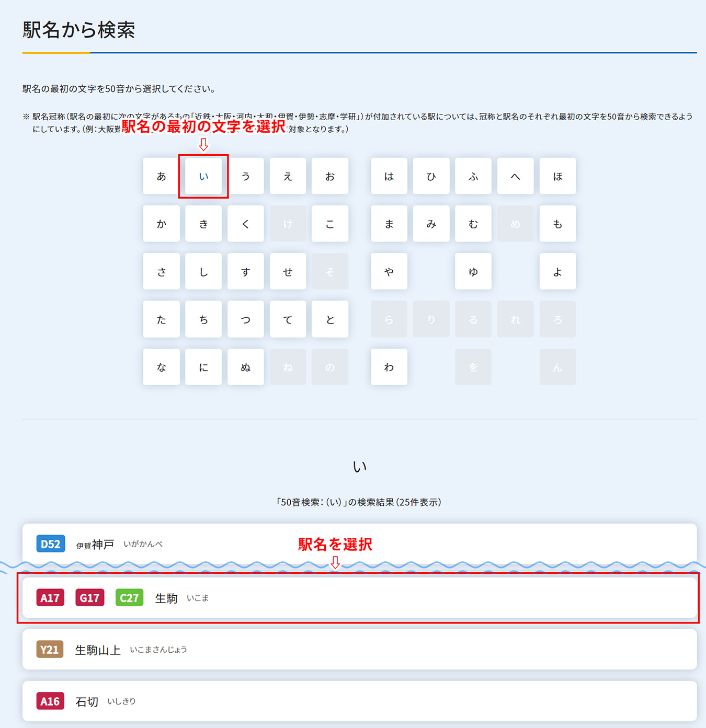
Task: Select the と kana button
Action: point(330,319)
